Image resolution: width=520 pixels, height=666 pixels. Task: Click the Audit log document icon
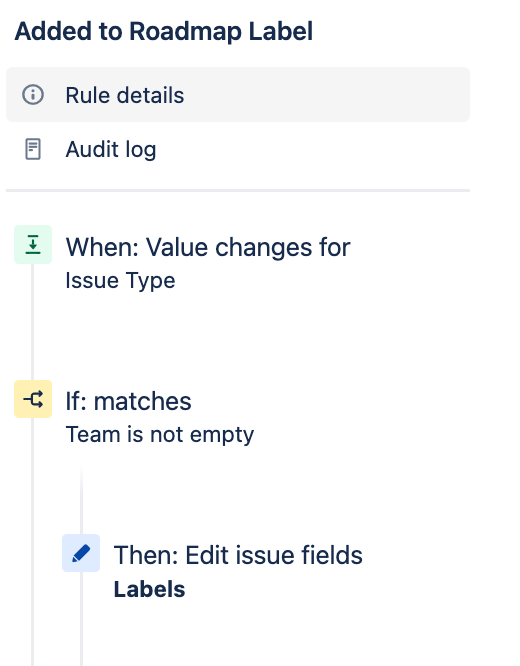33,149
